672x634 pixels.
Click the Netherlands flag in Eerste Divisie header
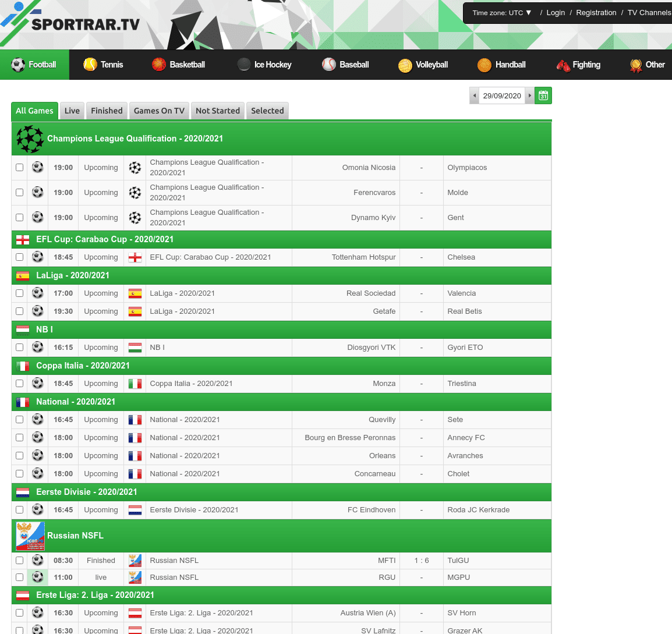pyautogui.click(x=23, y=492)
